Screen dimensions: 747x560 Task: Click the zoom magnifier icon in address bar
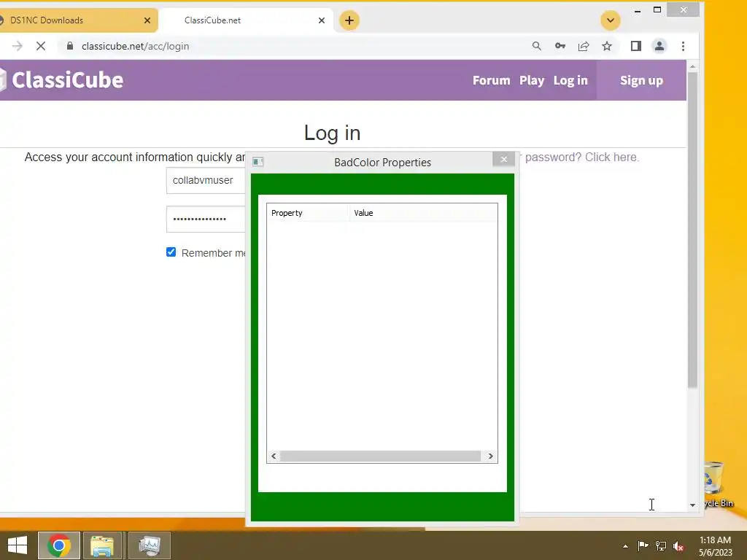click(536, 46)
